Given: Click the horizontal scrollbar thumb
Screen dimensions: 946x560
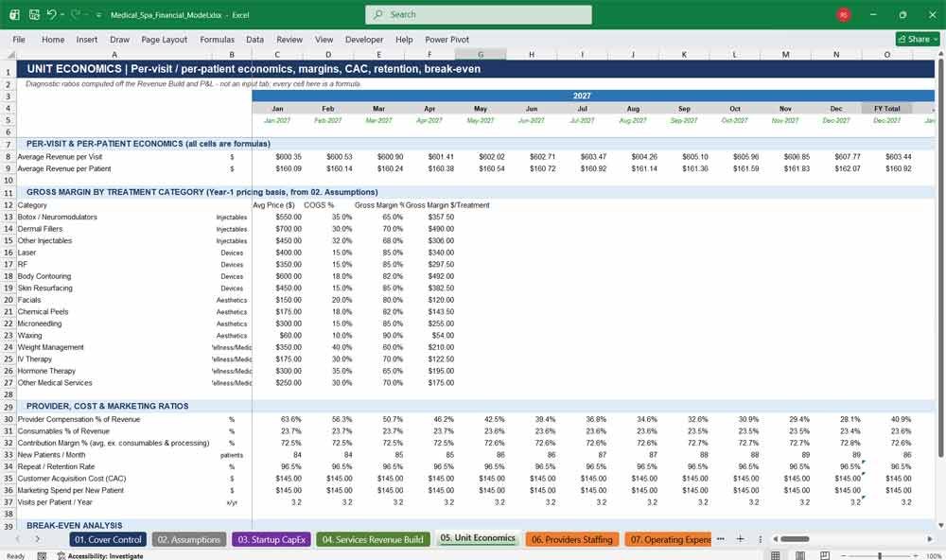Looking at the screenshot, I should pos(795,539).
